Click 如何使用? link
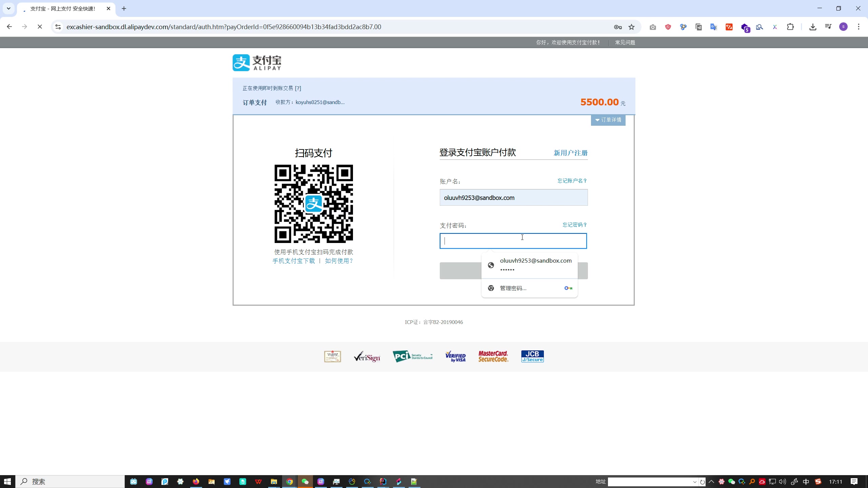 coord(339,261)
